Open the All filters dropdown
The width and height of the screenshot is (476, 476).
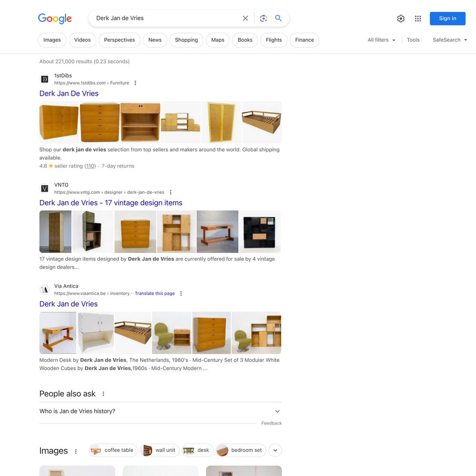[x=381, y=40]
